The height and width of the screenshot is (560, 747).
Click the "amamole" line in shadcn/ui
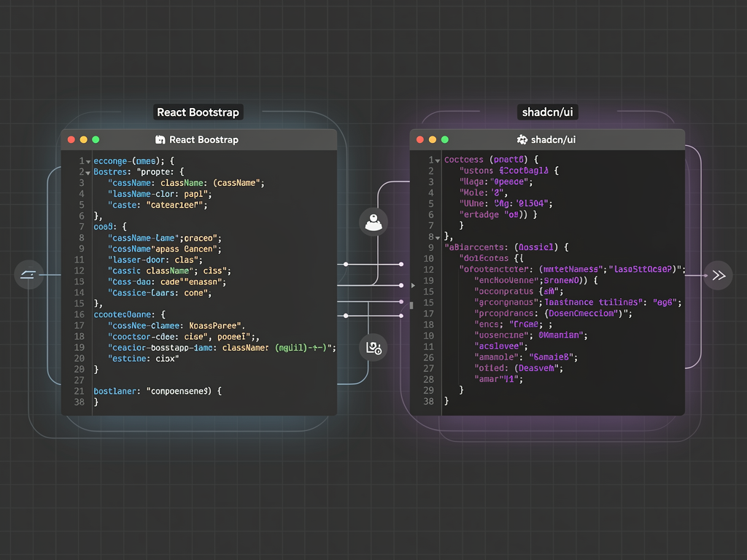point(526,357)
